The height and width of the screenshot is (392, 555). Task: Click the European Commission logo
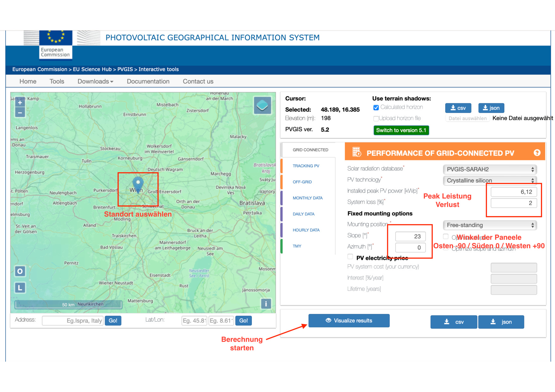tap(56, 44)
